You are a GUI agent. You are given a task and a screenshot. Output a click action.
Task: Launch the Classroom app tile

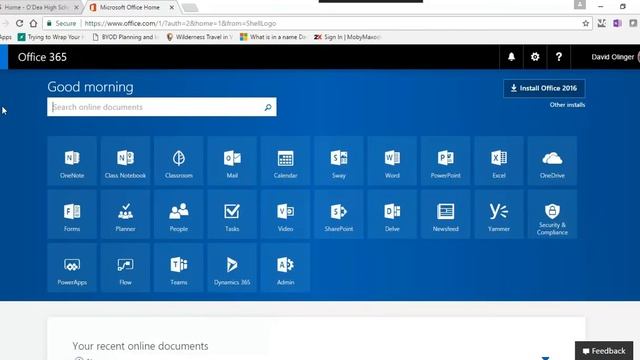coord(179,161)
